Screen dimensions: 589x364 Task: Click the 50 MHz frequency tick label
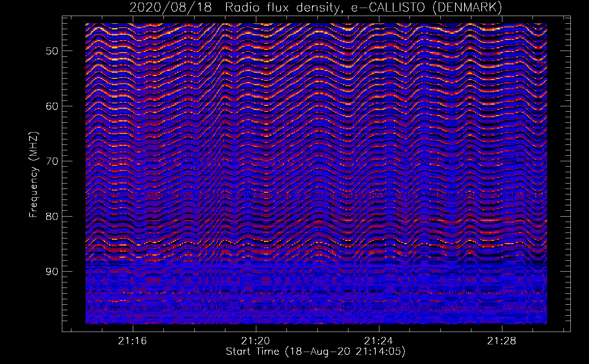(x=52, y=51)
